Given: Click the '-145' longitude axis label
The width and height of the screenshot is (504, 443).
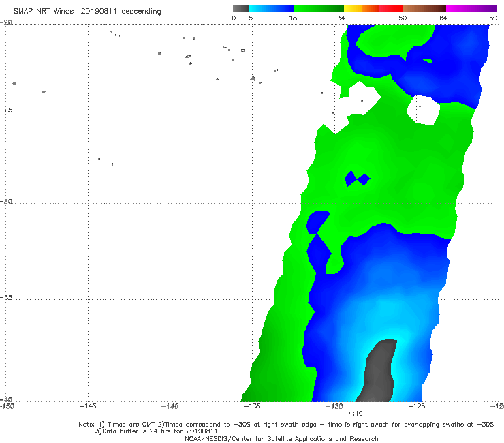Looking at the screenshot, I should [x=88, y=406].
